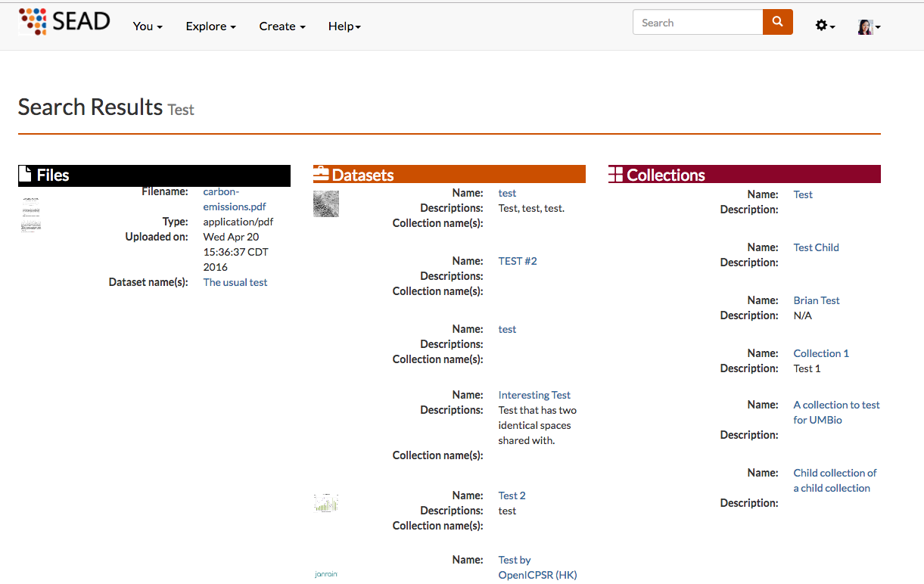924x584 pixels.
Task: Expand the You dropdown menu
Action: point(147,26)
